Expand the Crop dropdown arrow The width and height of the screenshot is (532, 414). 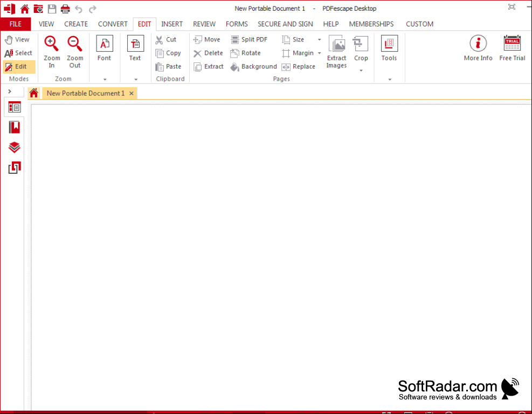361,71
